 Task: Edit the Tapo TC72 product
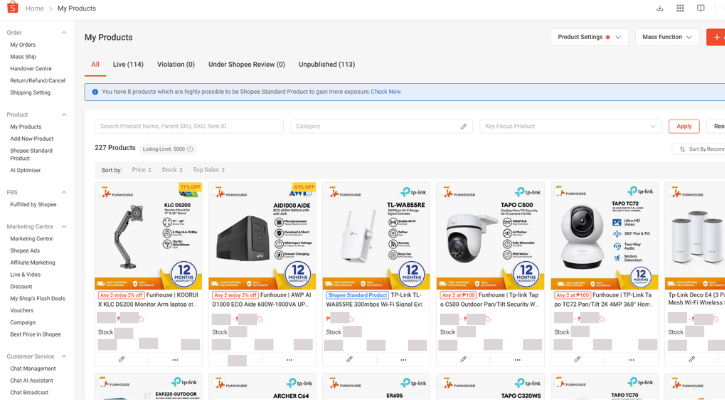click(578, 359)
